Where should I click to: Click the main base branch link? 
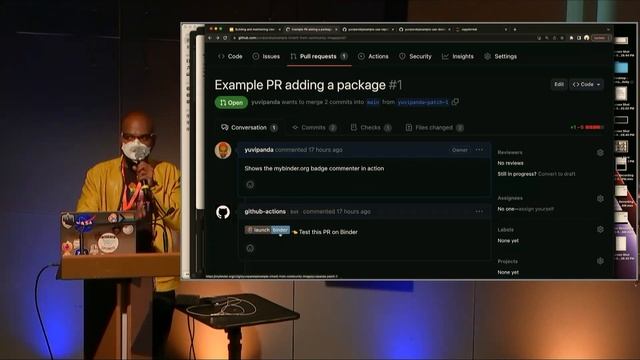pos(373,102)
